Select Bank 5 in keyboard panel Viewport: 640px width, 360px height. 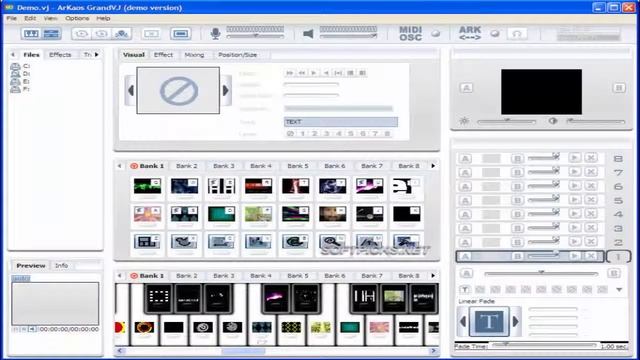click(298, 276)
